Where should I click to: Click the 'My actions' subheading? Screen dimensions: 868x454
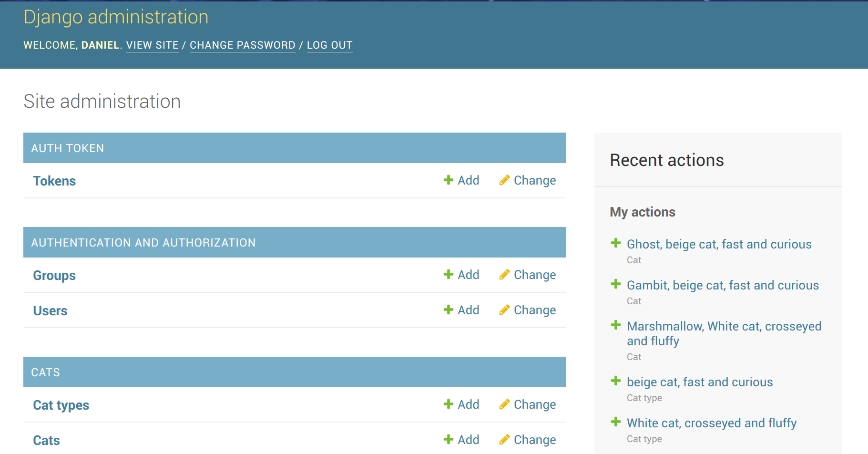pos(643,212)
